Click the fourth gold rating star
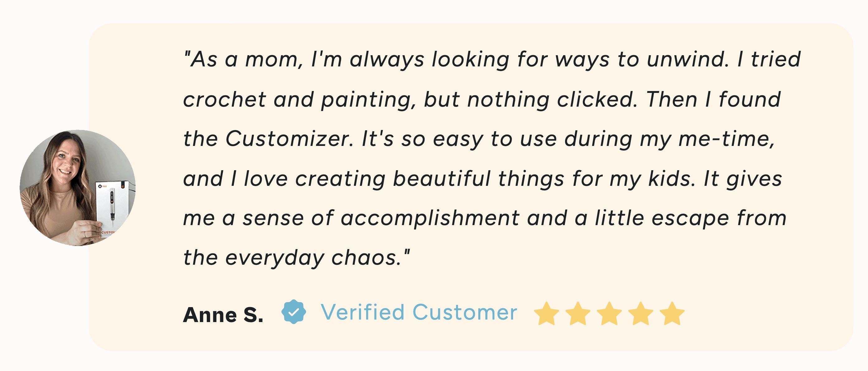 pos(640,313)
